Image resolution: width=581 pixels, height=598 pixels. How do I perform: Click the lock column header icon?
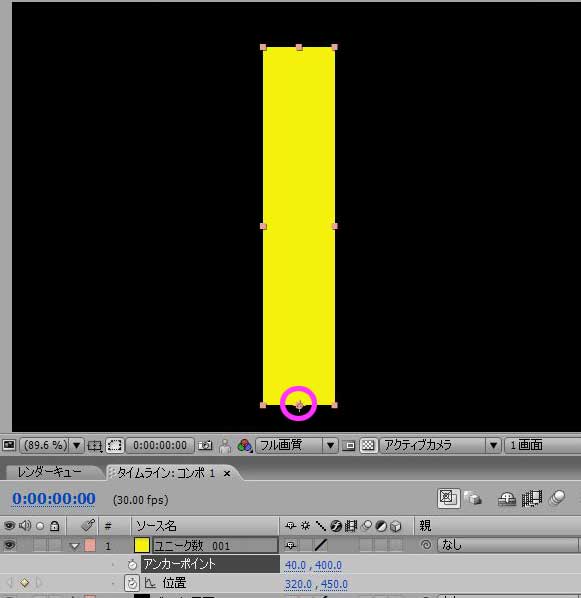pos(55,526)
